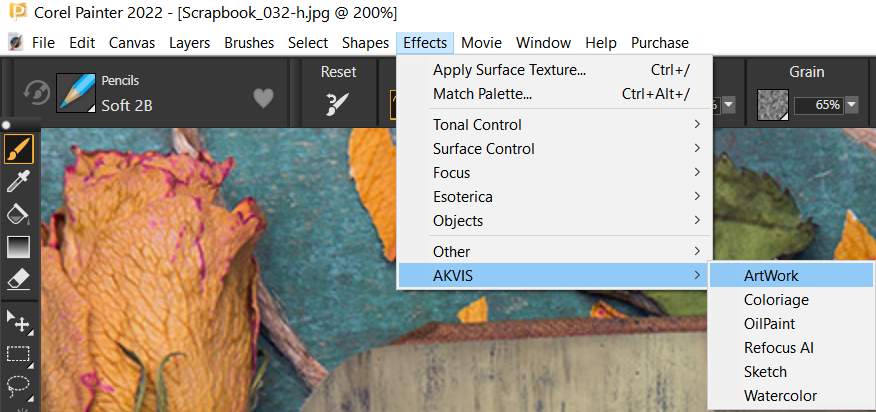Close the open Effects menu
Screen dimensions: 876x412
(x=425, y=43)
